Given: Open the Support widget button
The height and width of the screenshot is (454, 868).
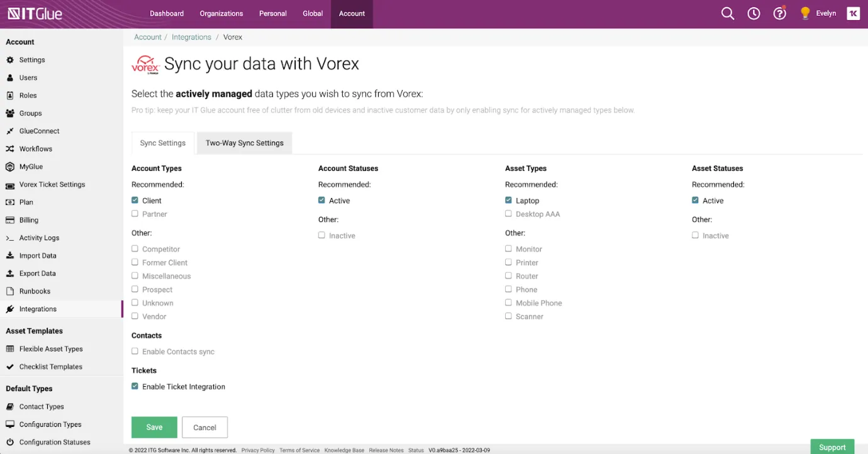Looking at the screenshot, I should click(x=832, y=447).
